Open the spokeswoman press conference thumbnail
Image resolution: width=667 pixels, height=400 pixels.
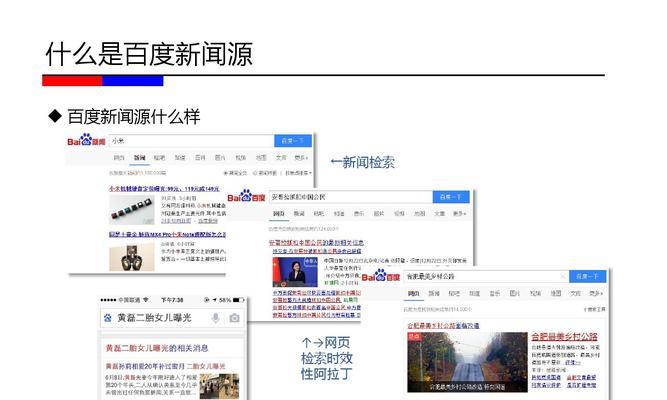[x=295, y=271]
